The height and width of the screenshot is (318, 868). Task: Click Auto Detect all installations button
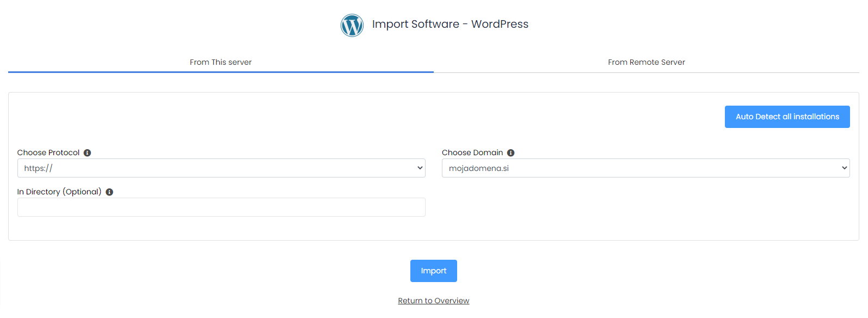tap(787, 117)
